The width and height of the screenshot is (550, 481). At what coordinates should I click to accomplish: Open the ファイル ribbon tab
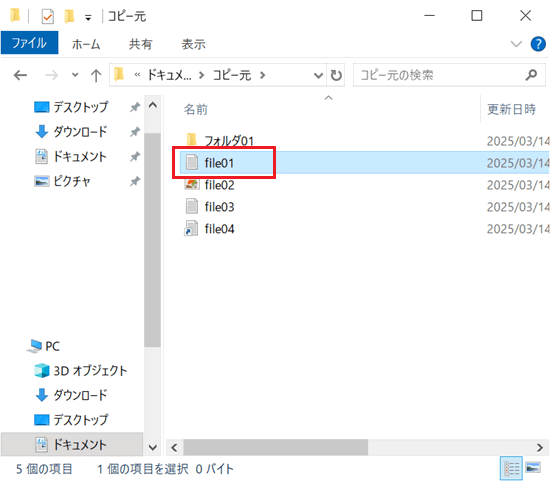coord(29,43)
